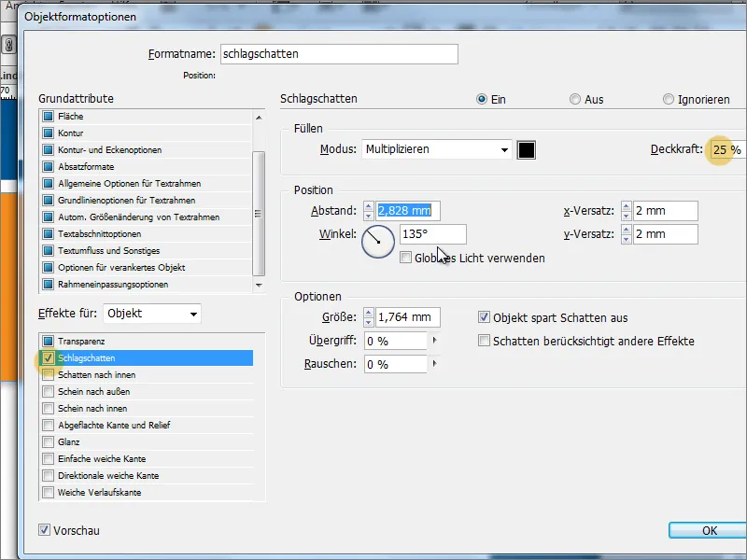The image size is (747, 560).
Task: Select the Aus radio button
Action: pyautogui.click(x=575, y=99)
